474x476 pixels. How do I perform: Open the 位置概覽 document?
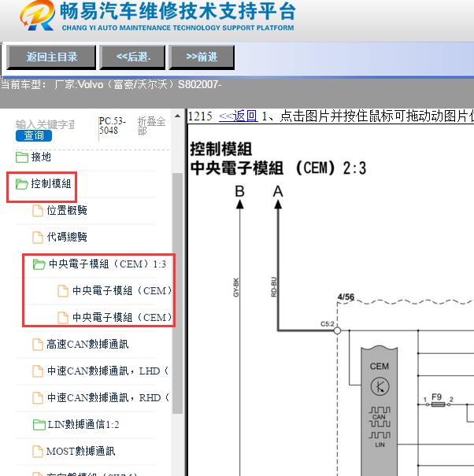[67, 210]
